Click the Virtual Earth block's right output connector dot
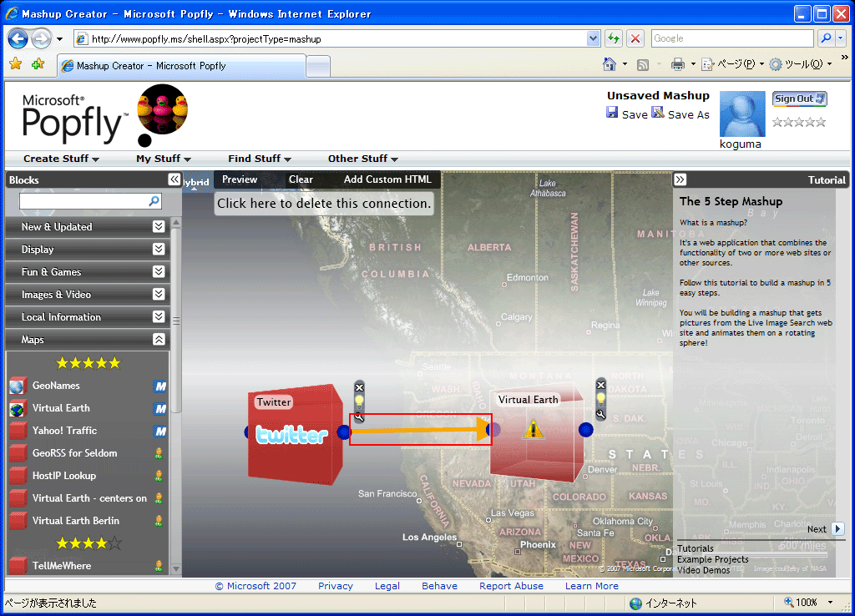855x616 pixels. click(586, 430)
